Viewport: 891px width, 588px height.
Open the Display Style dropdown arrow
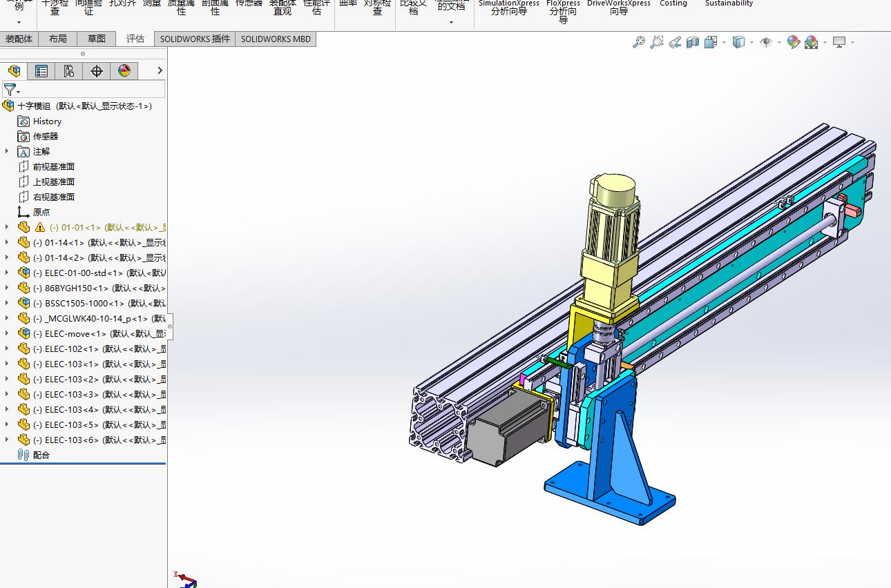click(x=751, y=43)
